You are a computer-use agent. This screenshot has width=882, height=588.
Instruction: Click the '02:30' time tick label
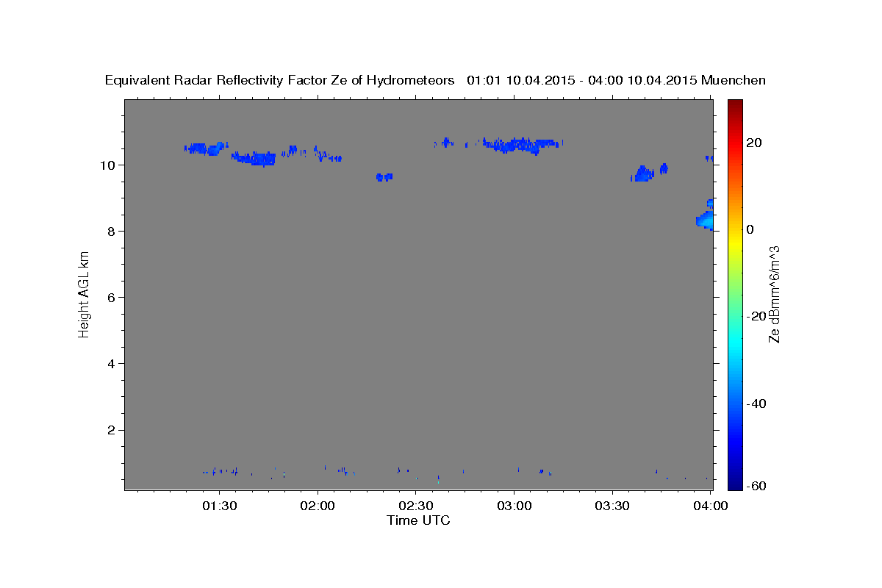click(416, 506)
